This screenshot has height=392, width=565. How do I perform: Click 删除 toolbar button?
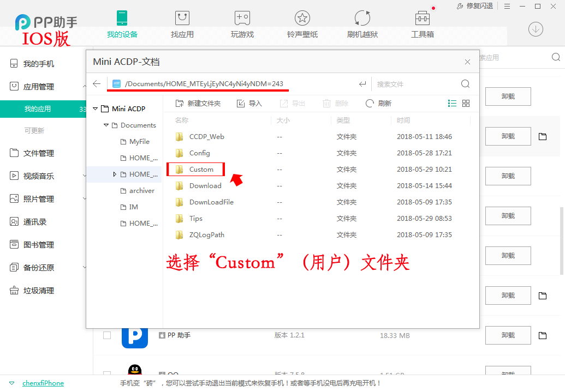pos(335,104)
